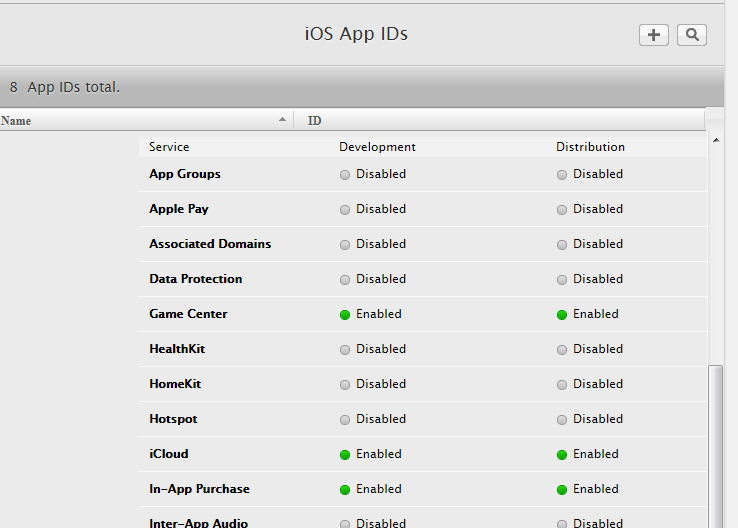Click HomeKit Distribution status dot
The image size is (738, 528).
[x=562, y=385]
